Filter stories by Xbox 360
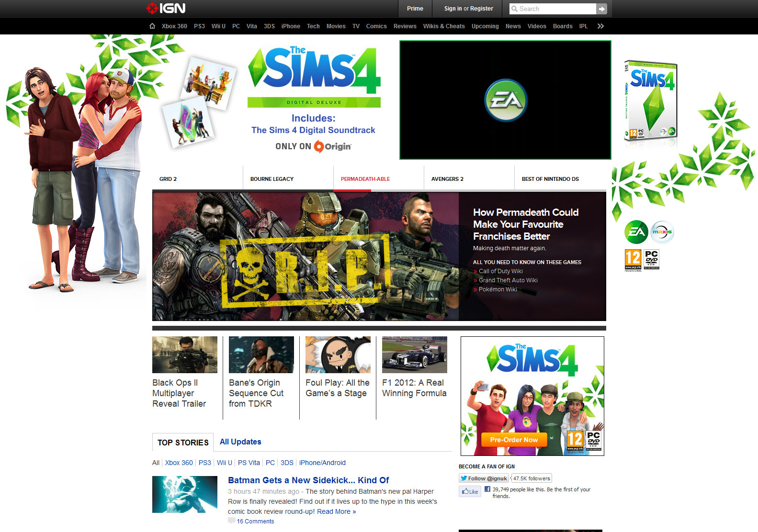This screenshot has height=532, width=758. (x=179, y=463)
